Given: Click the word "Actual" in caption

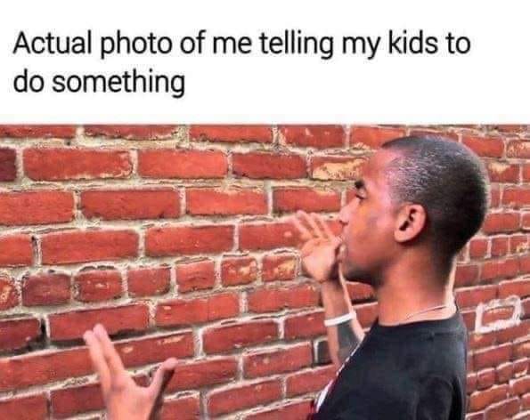Looking at the screenshot, I should pos(53,44).
